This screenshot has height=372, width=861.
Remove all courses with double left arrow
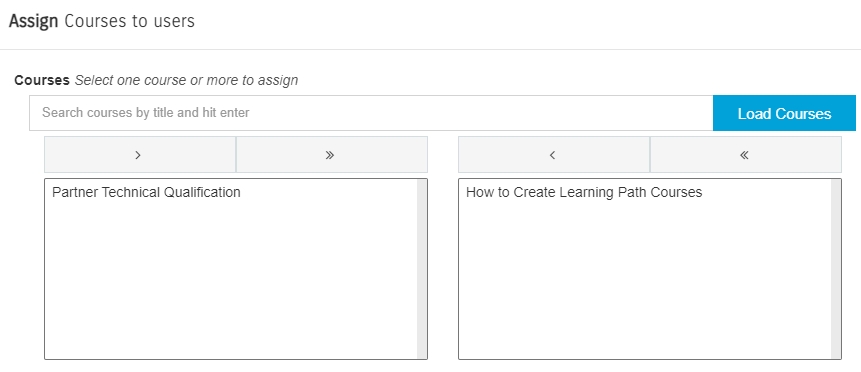coord(746,154)
